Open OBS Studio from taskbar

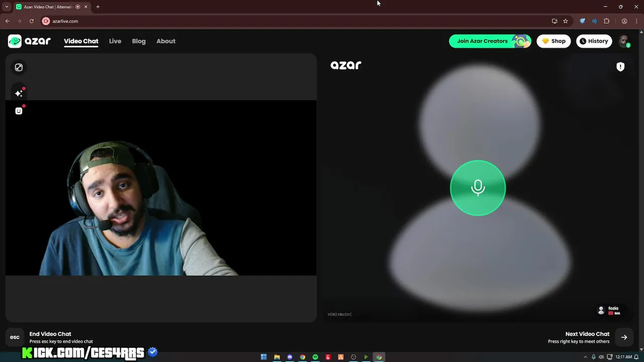[x=354, y=357]
